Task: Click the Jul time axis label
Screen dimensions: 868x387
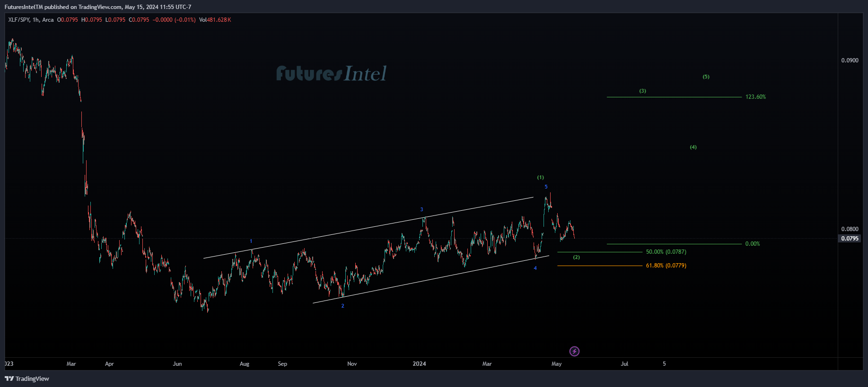Action: (624, 364)
